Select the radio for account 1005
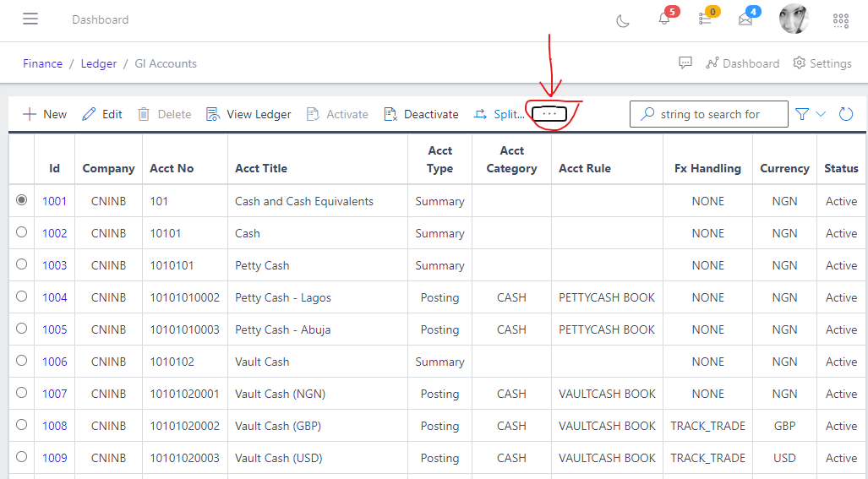The height and width of the screenshot is (479, 868). pos(22,328)
